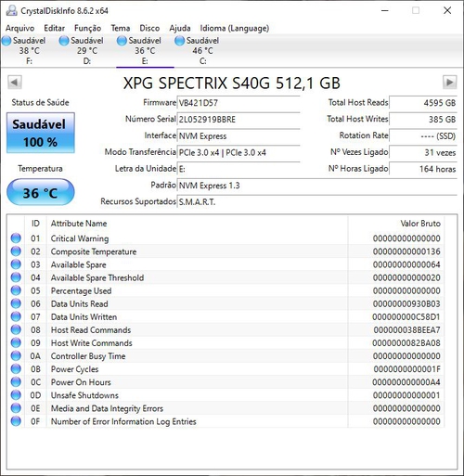The height and width of the screenshot is (476, 464).
Task: Click status circle for drive C:
Action: click(179, 41)
